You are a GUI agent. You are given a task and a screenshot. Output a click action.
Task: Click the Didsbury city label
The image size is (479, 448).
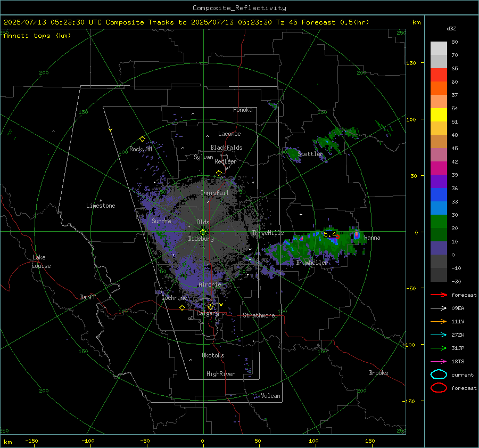tap(201, 239)
